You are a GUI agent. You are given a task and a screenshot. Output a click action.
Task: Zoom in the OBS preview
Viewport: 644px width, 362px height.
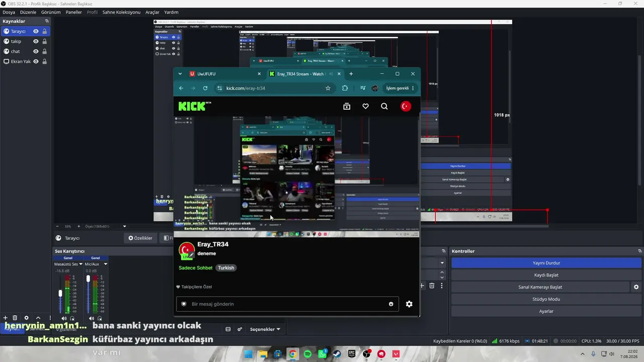[x=78, y=226]
